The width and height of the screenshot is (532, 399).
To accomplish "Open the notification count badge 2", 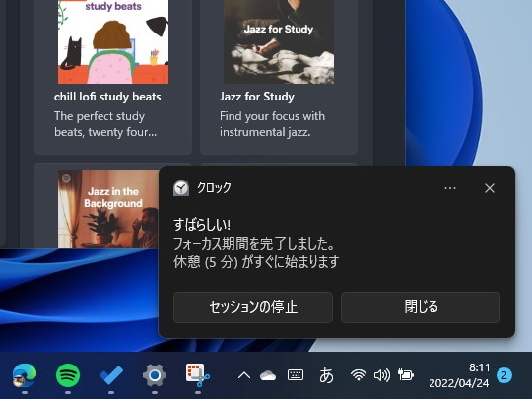I will (x=504, y=375).
